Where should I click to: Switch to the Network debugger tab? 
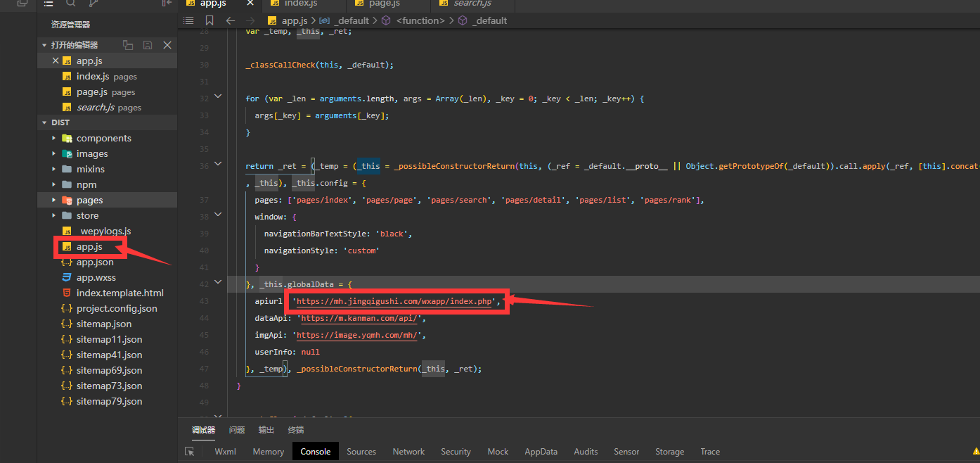408,452
